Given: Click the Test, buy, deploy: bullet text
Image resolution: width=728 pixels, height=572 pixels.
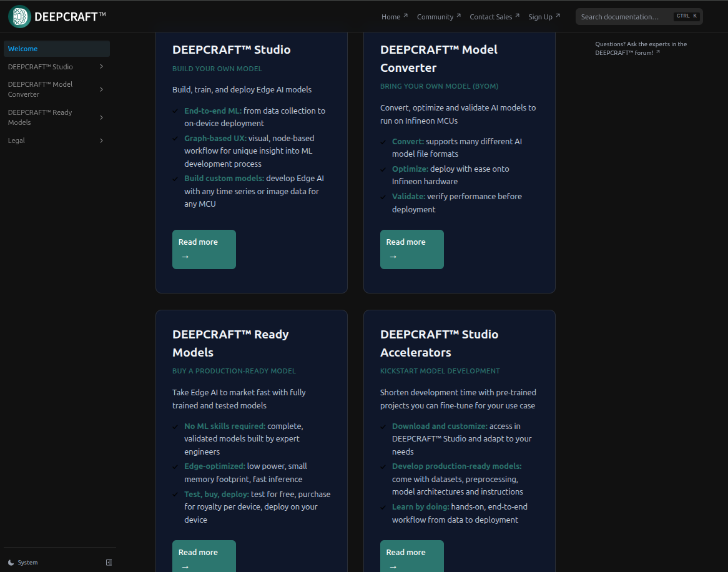Looking at the screenshot, I should pos(217,495).
